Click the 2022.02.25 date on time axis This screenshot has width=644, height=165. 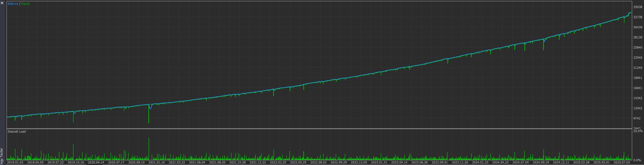click(278, 162)
